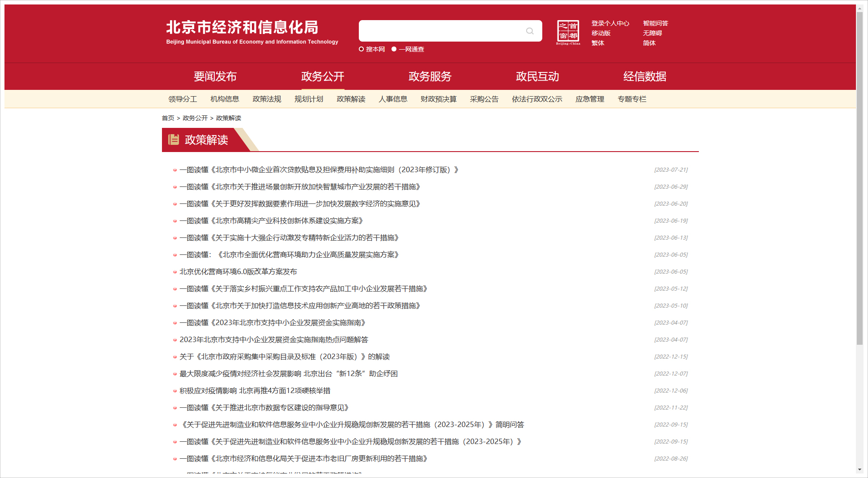This screenshot has width=868, height=478.
Task: Go to 经信数据 navigation tab
Action: (x=645, y=76)
